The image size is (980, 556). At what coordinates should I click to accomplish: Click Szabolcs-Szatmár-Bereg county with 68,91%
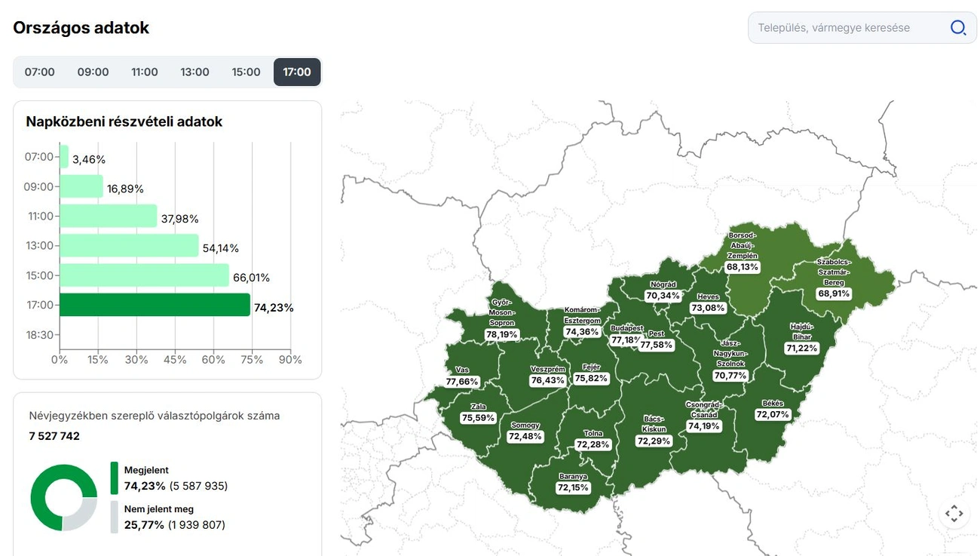pyautogui.click(x=834, y=278)
